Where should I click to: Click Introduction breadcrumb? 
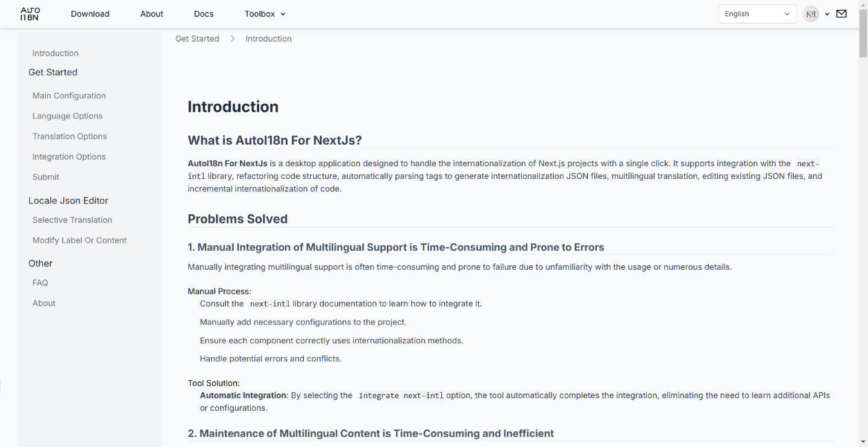(x=268, y=39)
